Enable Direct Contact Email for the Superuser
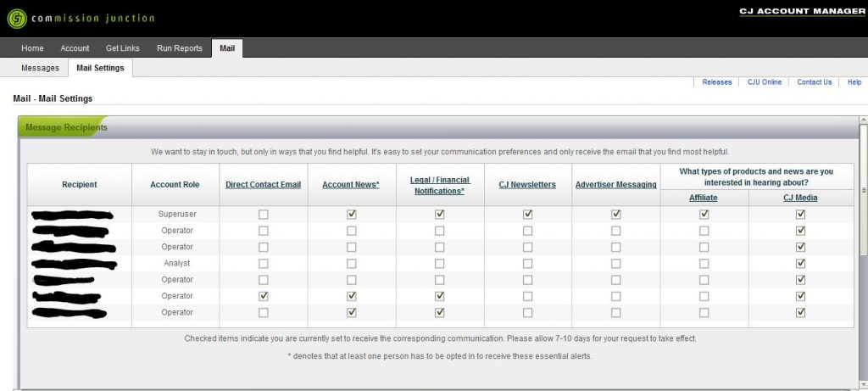Viewport: 868px width, 391px height. coord(264,215)
